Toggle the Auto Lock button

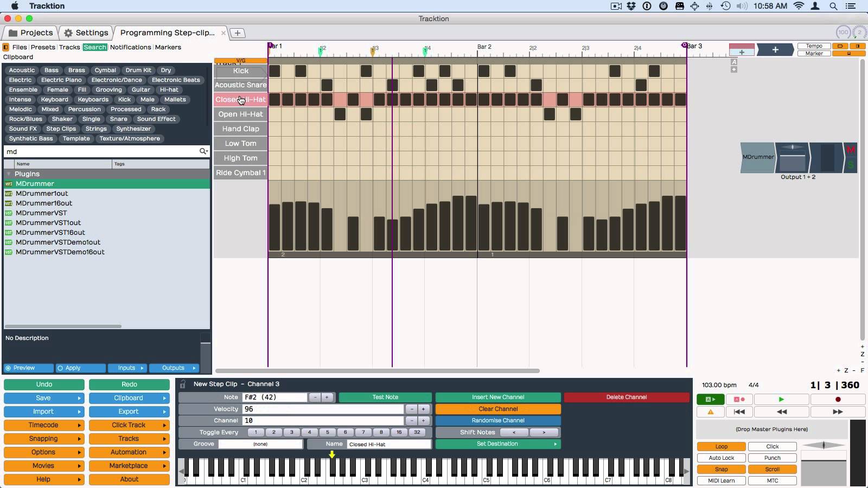point(722,458)
